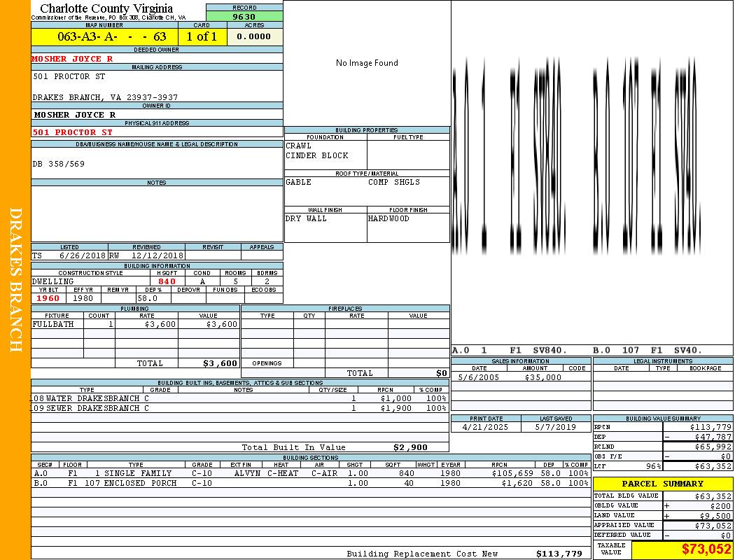Click floor finish HARDWOOD
This screenshot has height=560, width=735.
(x=388, y=218)
